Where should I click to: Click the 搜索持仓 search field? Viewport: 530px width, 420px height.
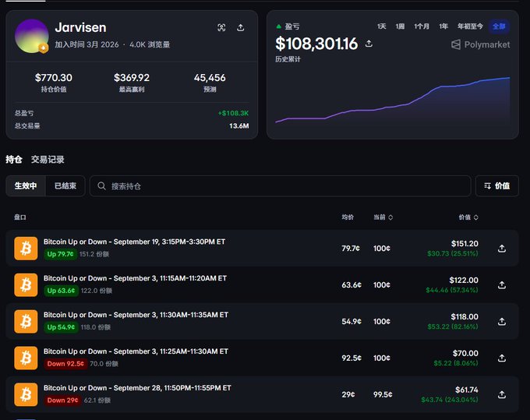click(x=281, y=185)
